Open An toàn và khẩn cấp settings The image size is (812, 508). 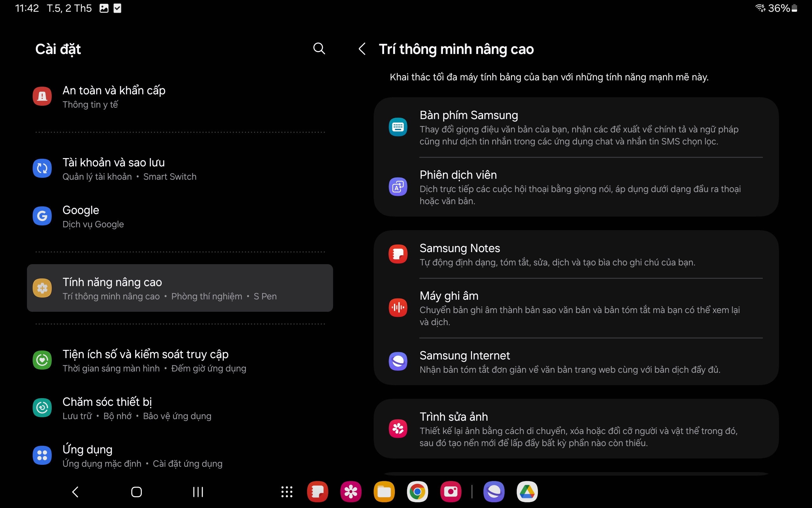point(180,97)
